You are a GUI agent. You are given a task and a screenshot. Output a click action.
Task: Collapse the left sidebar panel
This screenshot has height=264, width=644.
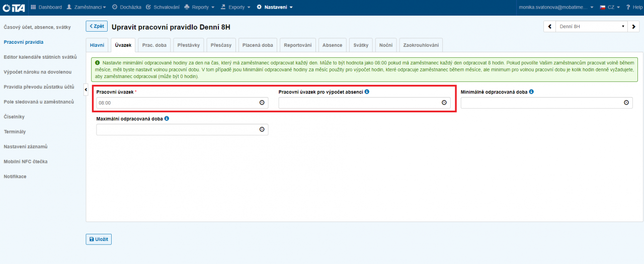86,89
